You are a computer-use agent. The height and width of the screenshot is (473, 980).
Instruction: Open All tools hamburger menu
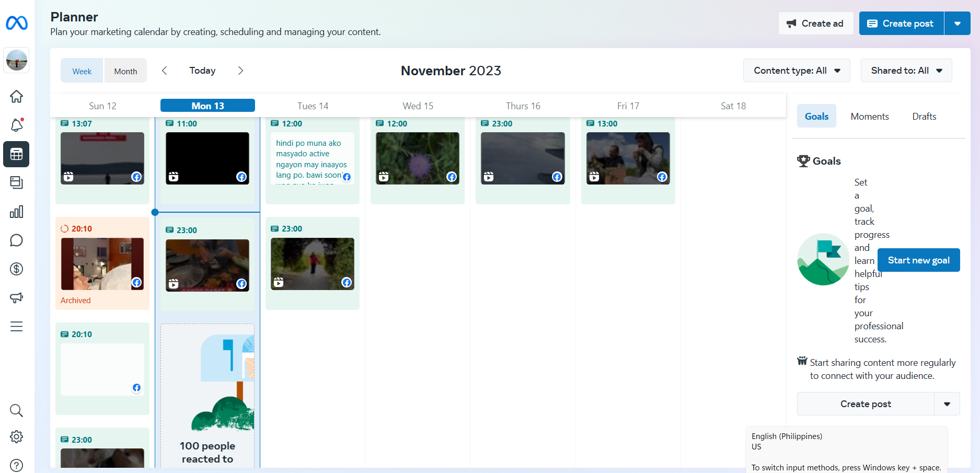coord(17,327)
